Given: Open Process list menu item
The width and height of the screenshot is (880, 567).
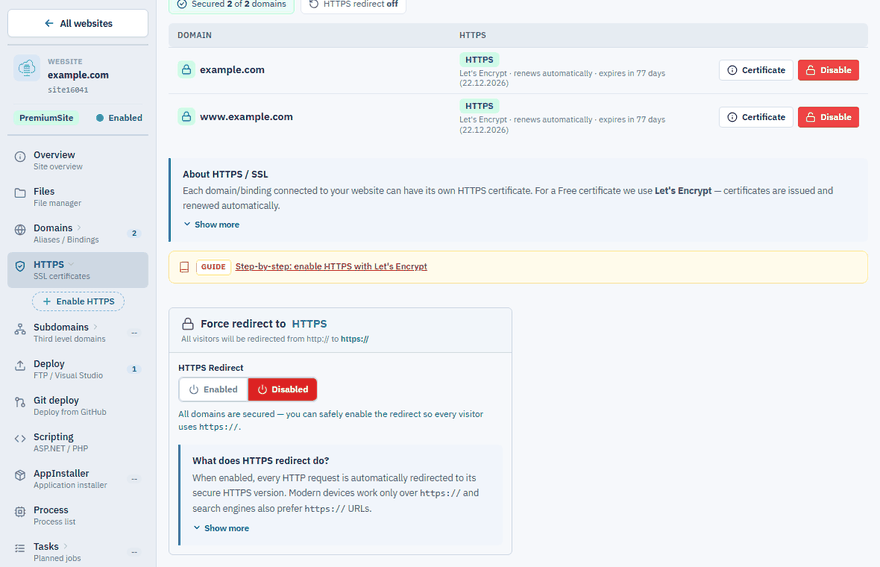Looking at the screenshot, I should 78,515.
